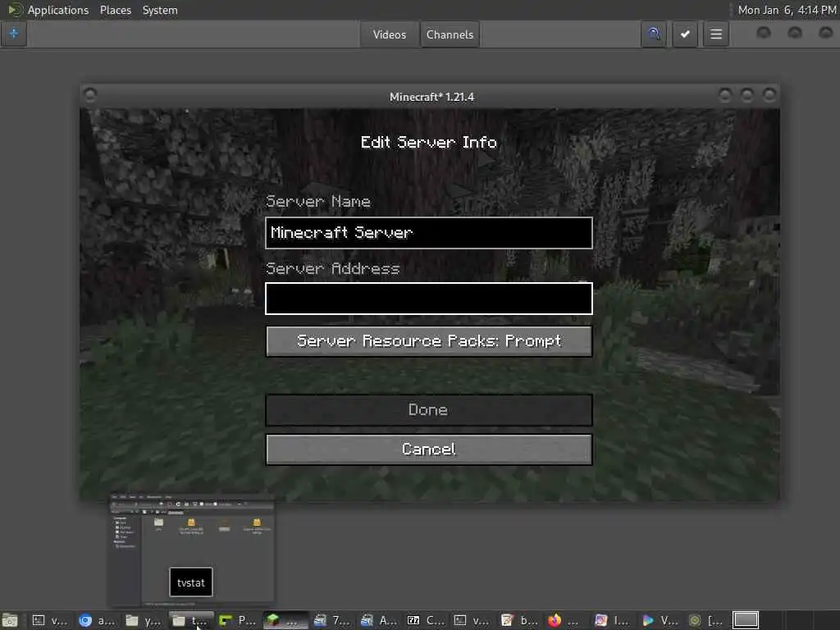Switch to text editor 'b...' taskbar item
This screenshot has height=630, width=840.
[x=519, y=620]
